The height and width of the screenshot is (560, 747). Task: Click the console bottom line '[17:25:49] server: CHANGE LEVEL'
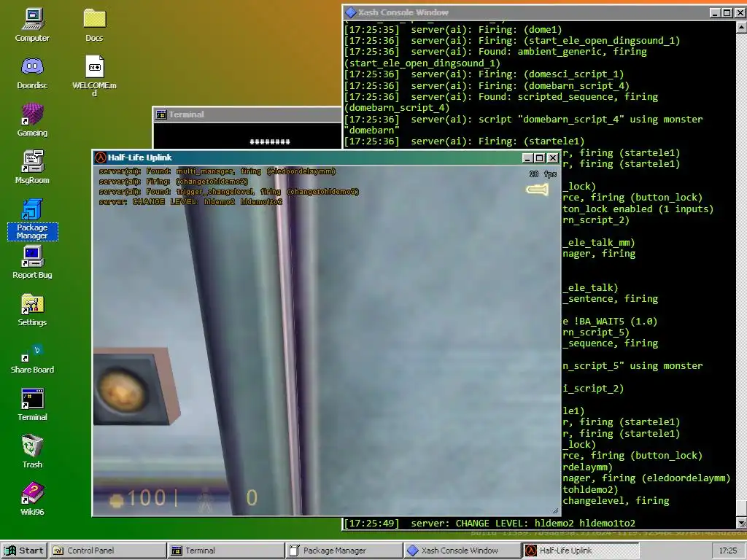pyautogui.click(x=489, y=524)
